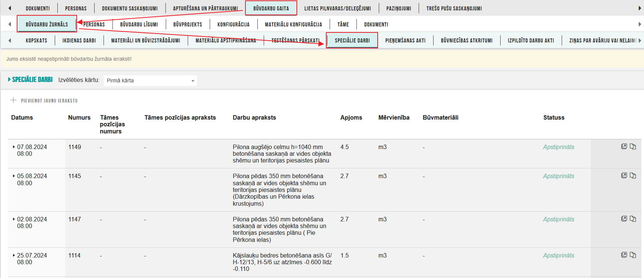Switch to Būvprojekts sub-tab
This screenshot has height=278, width=644.
(x=188, y=24)
